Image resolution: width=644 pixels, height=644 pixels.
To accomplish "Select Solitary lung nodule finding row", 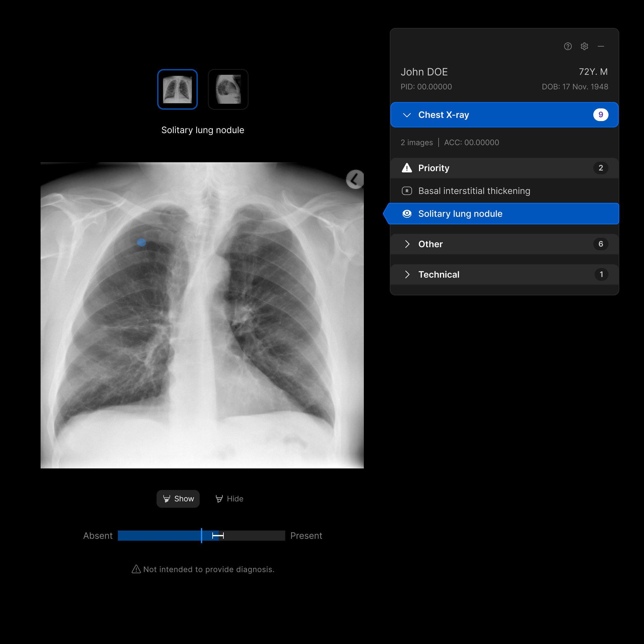I will click(x=460, y=214).
